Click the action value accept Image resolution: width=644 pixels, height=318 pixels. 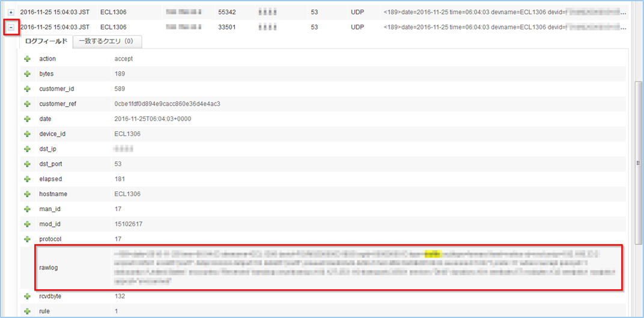124,59
